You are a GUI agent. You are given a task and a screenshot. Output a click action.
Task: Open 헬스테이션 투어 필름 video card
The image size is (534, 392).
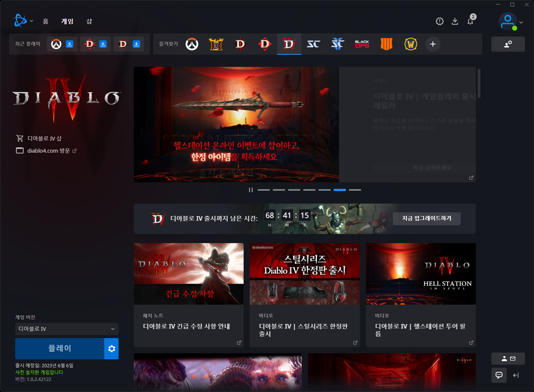[x=421, y=295]
